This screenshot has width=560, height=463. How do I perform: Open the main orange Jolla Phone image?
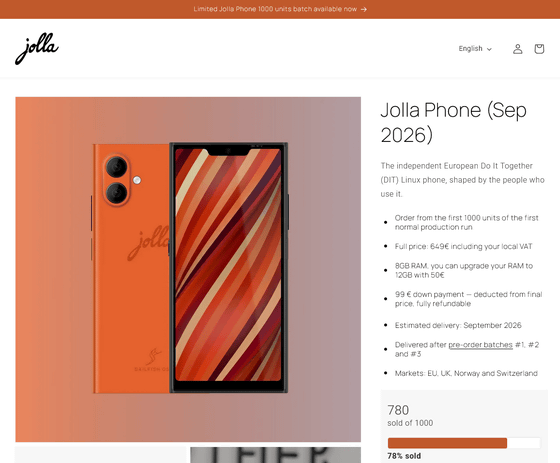pos(188,269)
